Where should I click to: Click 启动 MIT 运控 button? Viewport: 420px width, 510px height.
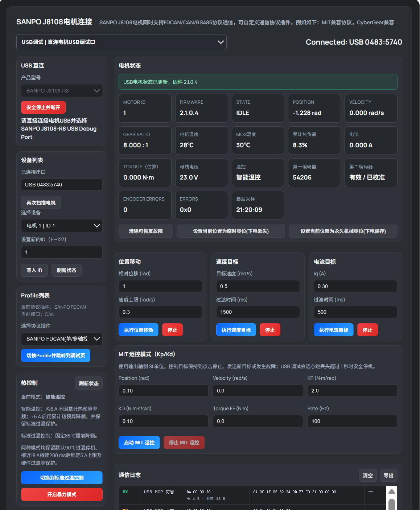click(x=139, y=443)
